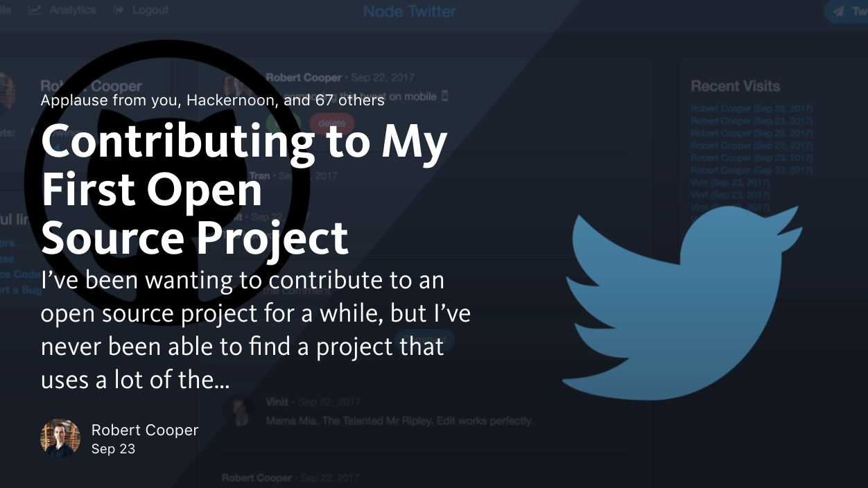
Task: Open the Tweet button in top right
Action: [x=847, y=12]
